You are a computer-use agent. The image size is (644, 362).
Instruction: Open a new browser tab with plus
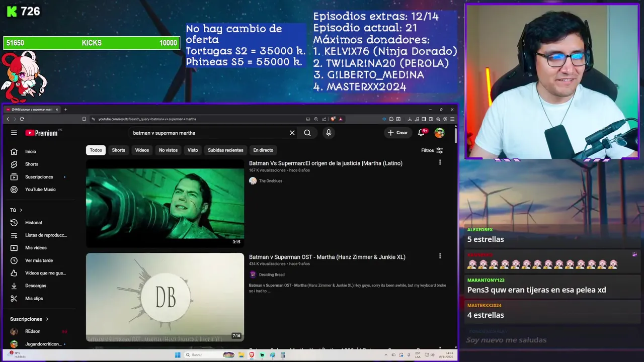pyautogui.click(x=65, y=110)
